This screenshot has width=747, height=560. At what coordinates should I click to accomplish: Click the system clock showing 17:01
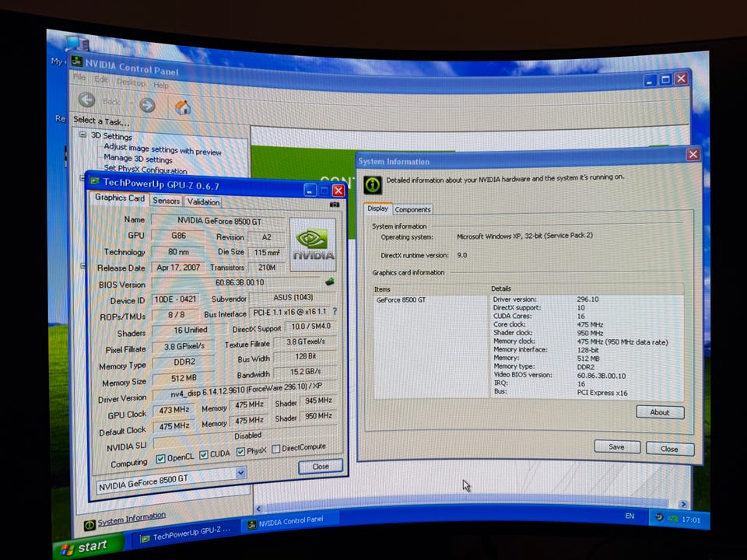point(691,520)
